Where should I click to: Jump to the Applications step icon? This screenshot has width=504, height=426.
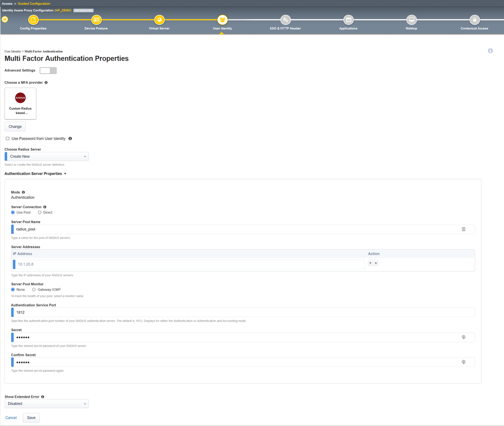click(x=349, y=20)
